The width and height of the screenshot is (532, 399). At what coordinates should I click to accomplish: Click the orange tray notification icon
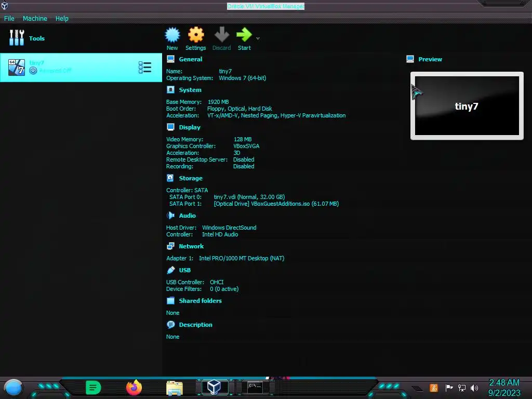click(433, 388)
